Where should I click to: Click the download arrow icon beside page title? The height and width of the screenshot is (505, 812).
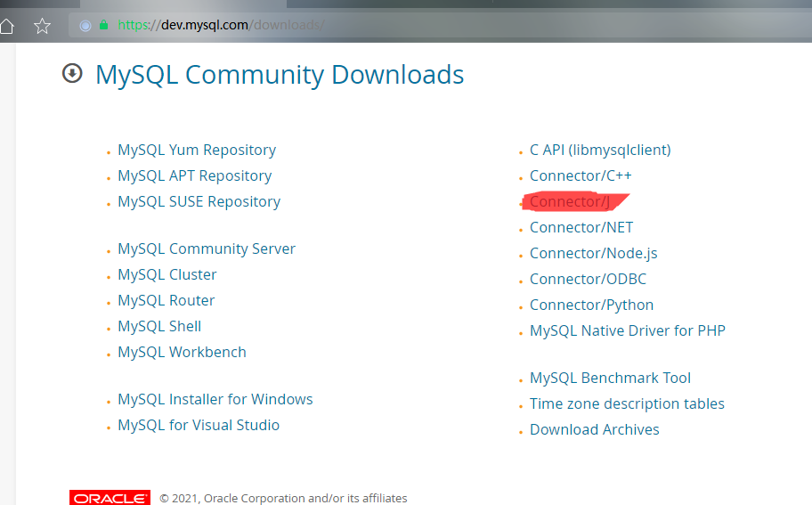(x=72, y=73)
